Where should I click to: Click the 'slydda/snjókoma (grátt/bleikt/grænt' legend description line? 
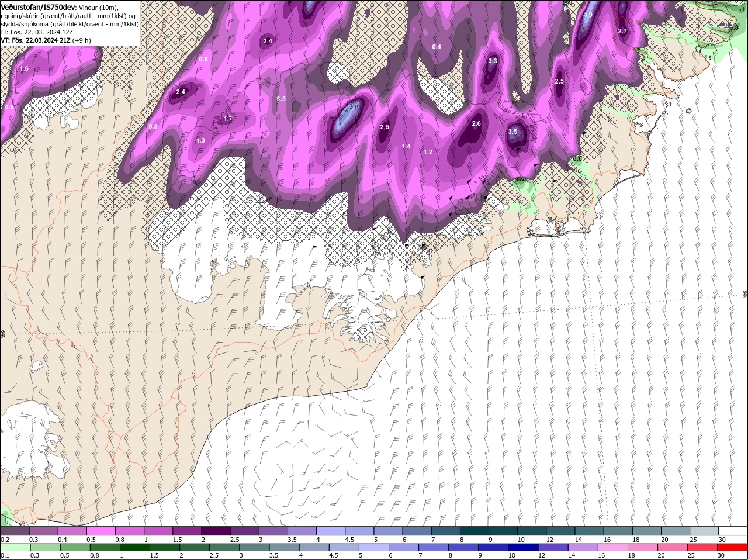click(x=70, y=24)
